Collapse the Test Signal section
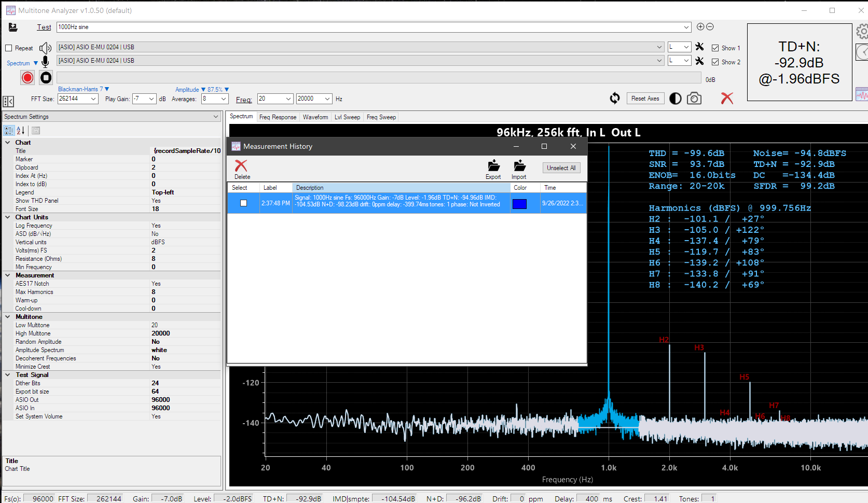Viewport: 868px width, 503px height. click(x=7, y=375)
